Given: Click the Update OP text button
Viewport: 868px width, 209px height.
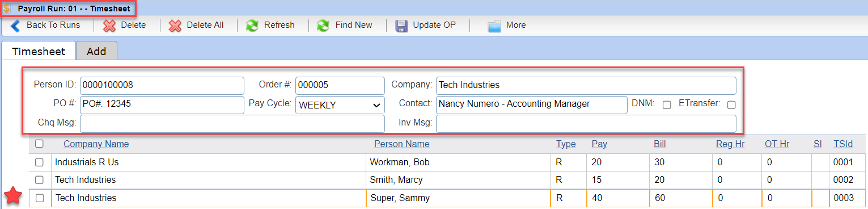Looking at the screenshot, I should 434,25.
